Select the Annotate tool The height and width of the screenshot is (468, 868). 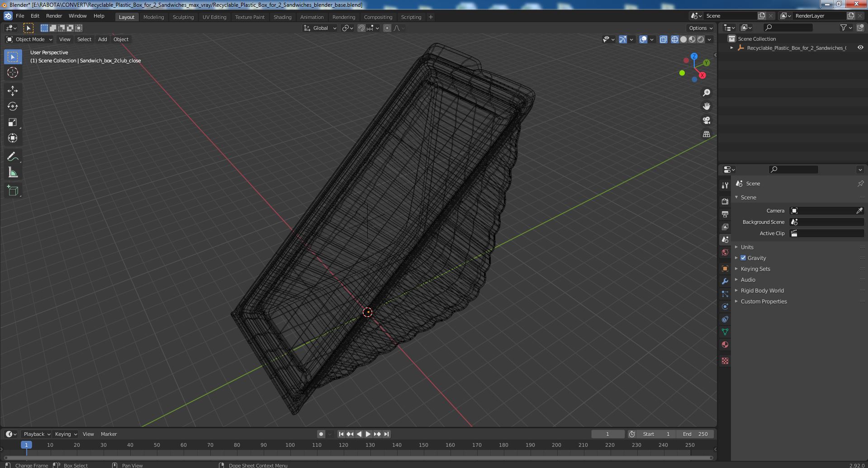pyautogui.click(x=13, y=157)
